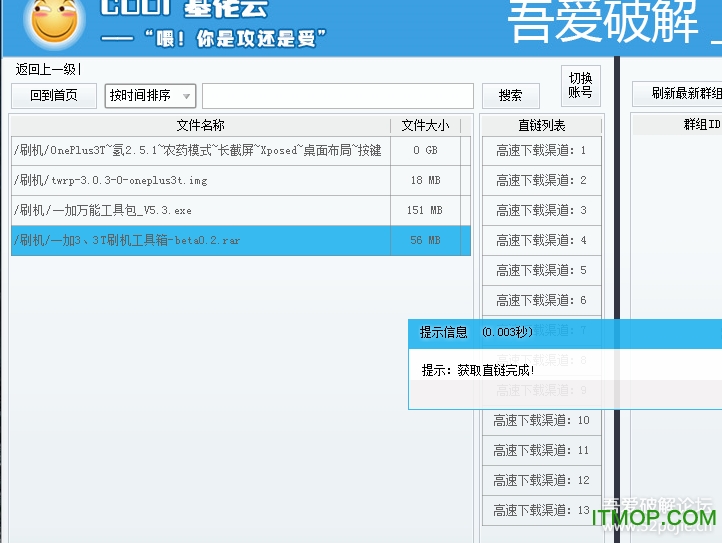Click the 文件名称 column header
This screenshot has width=722, height=543.
tap(201, 125)
